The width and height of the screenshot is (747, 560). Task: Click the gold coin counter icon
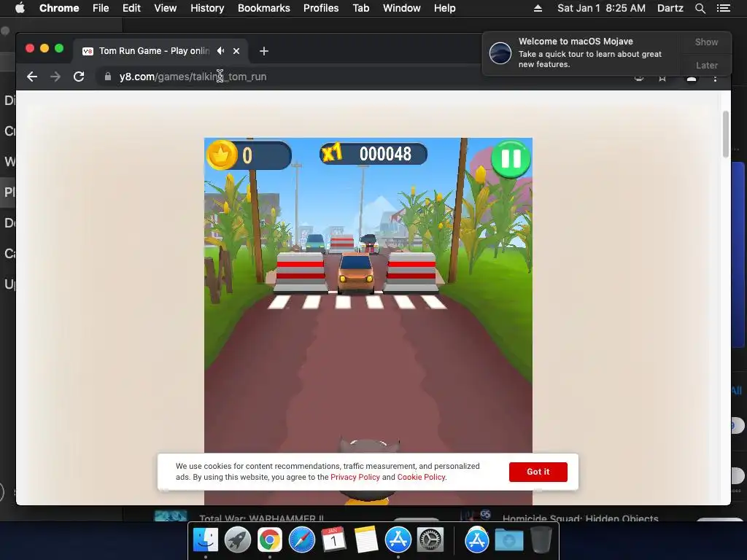[222, 155]
